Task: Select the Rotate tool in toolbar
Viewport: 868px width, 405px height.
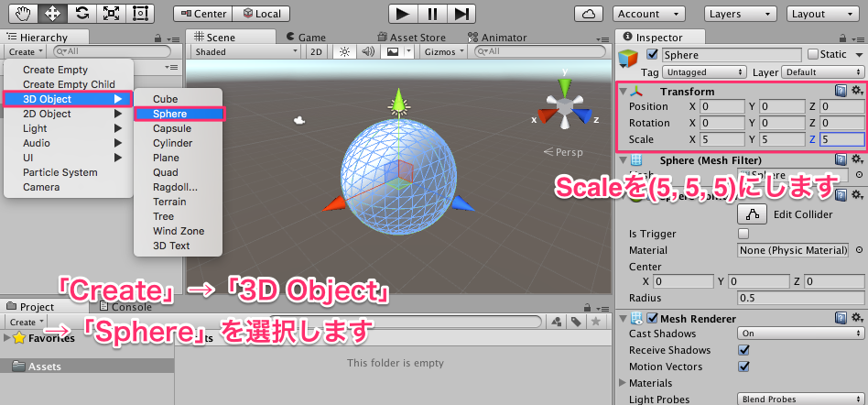Action: click(x=81, y=14)
